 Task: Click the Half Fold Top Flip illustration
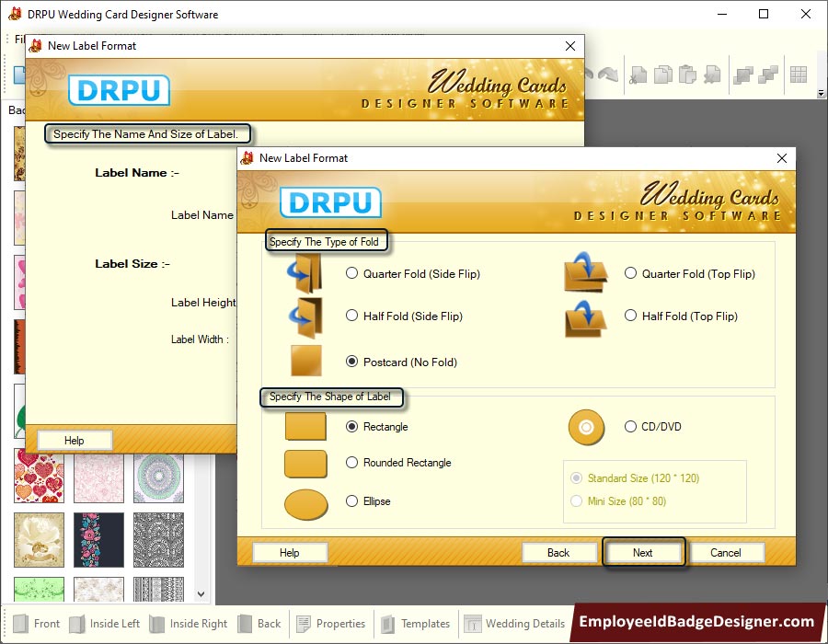click(586, 319)
